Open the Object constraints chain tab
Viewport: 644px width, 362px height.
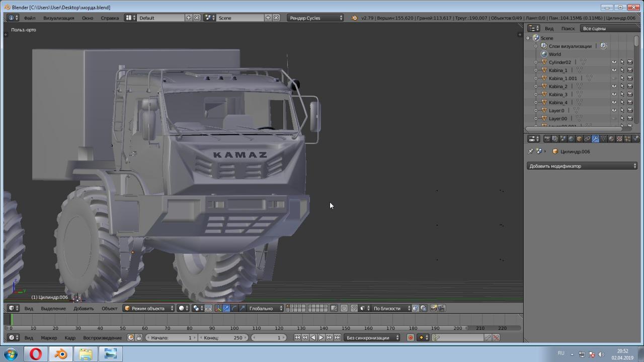(587, 139)
